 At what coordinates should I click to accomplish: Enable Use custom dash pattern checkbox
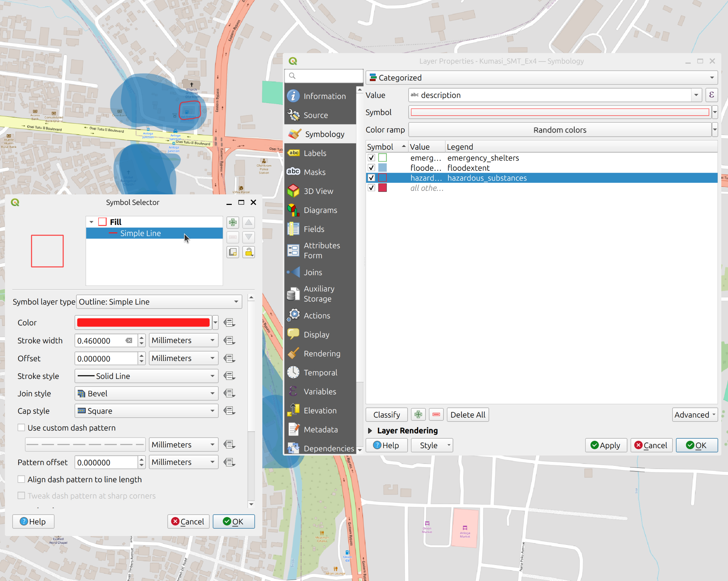(21, 427)
